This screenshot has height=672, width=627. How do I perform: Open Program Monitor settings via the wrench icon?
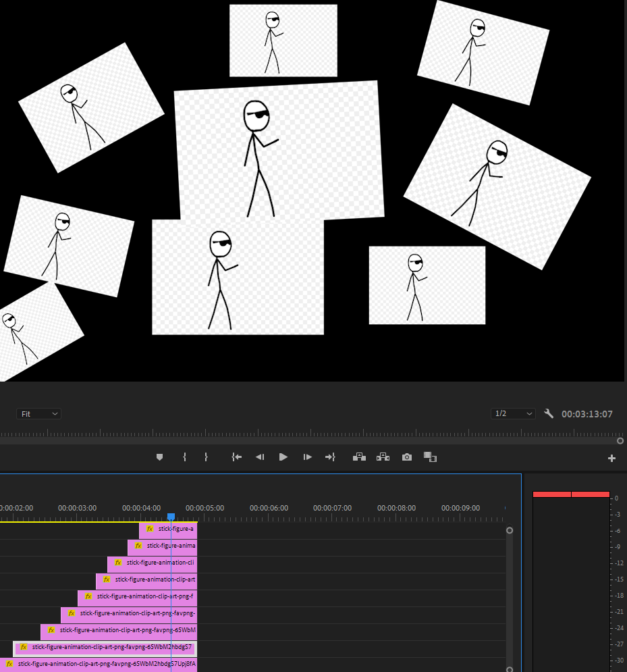pyautogui.click(x=549, y=413)
